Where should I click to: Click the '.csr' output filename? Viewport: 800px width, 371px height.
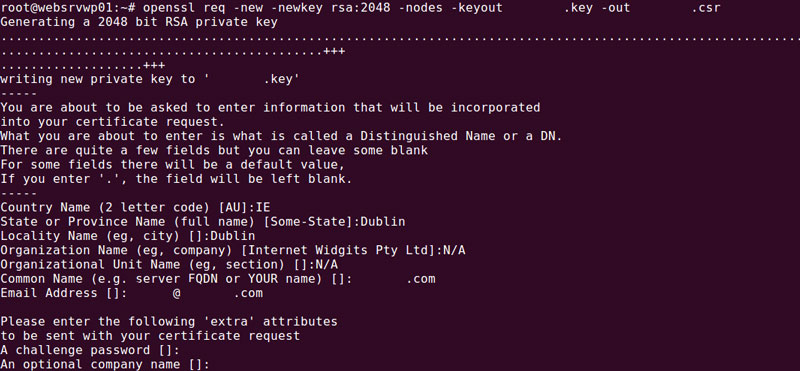point(706,8)
